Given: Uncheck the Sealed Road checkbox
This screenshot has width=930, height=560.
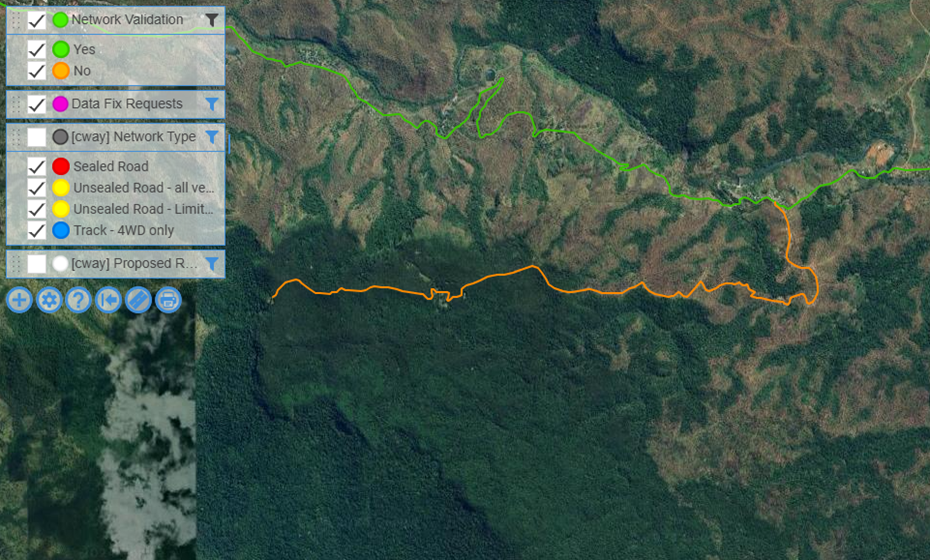Looking at the screenshot, I should click(x=37, y=167).
